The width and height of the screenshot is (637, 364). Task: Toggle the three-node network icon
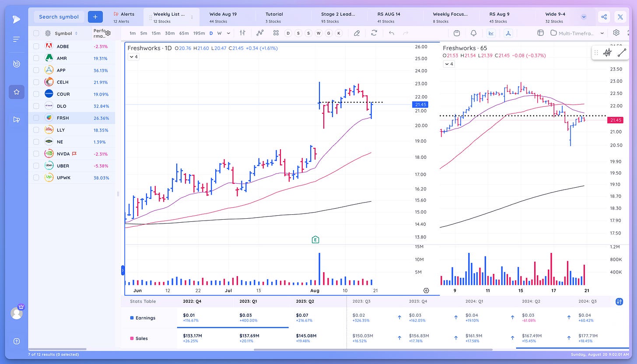[508, 33]
